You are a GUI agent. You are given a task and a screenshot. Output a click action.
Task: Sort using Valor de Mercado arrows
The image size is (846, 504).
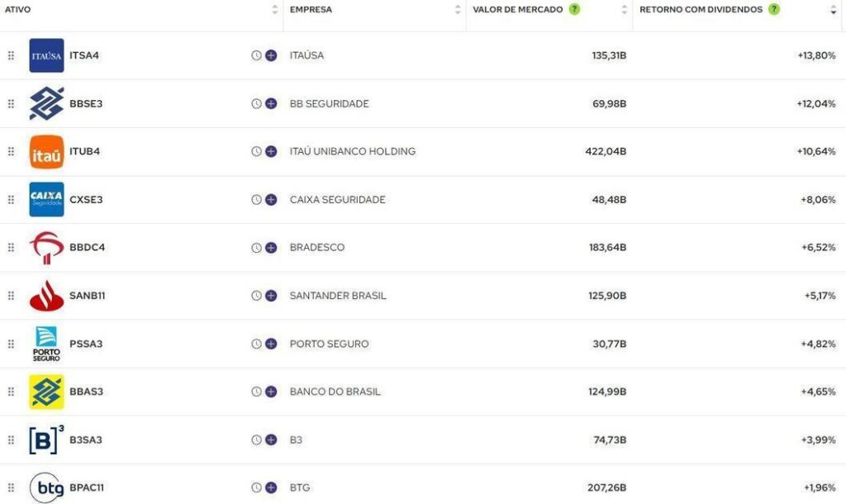pos(625,10)
